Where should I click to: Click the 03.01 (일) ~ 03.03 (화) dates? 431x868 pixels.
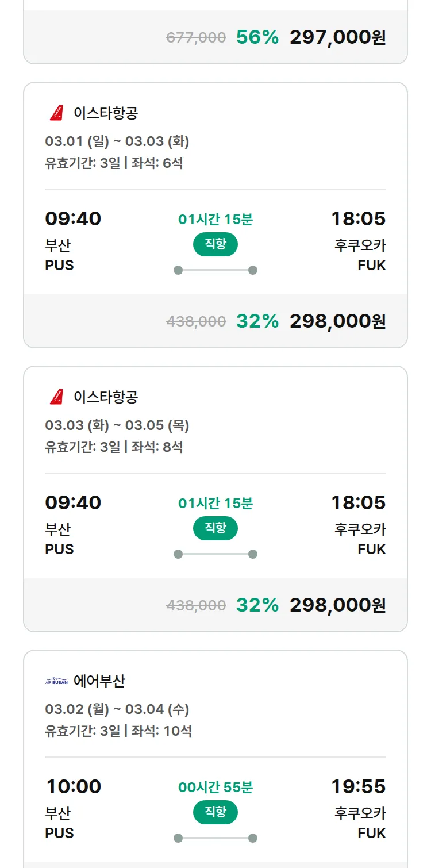tap(117, 141)
